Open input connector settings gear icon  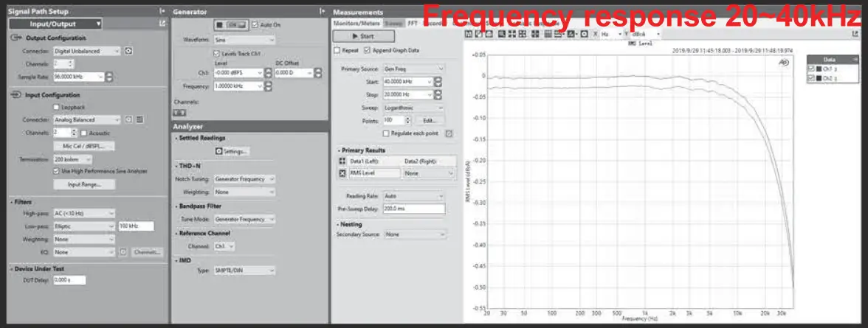[x=128, y=119]
